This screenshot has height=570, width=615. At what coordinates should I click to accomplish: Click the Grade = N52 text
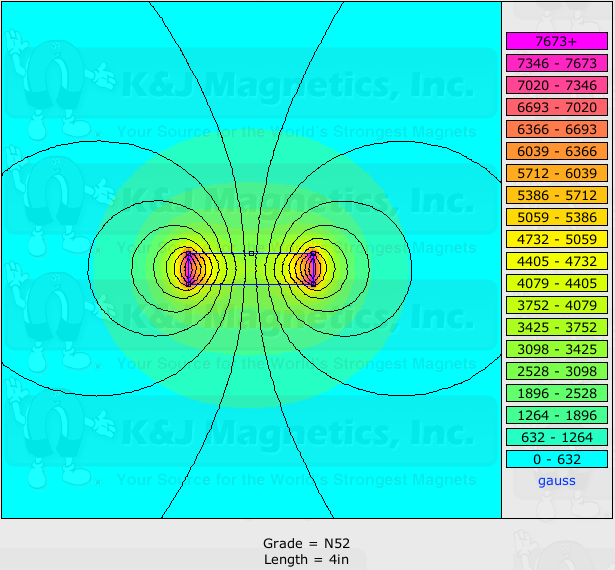point(306,543)
